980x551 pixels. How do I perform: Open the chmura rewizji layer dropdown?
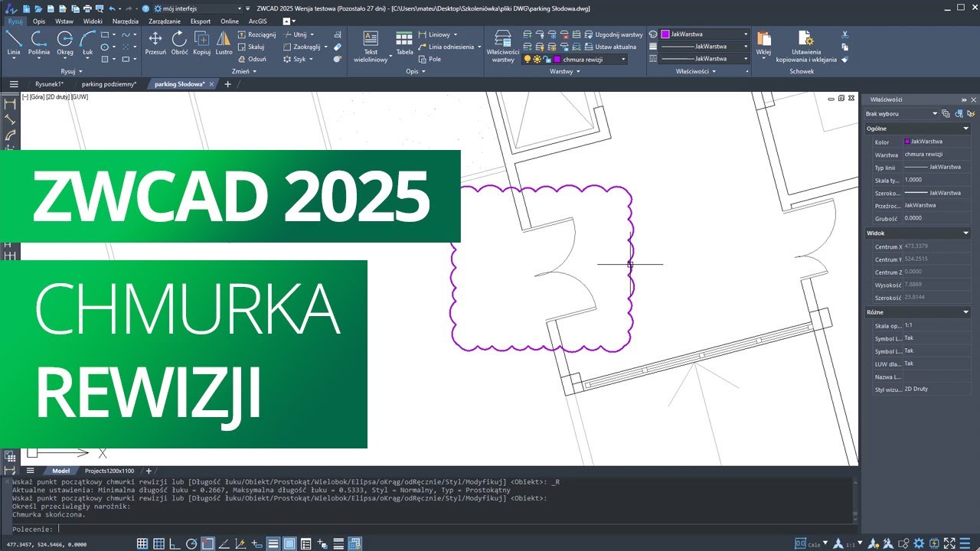click(x=623, y=59)
